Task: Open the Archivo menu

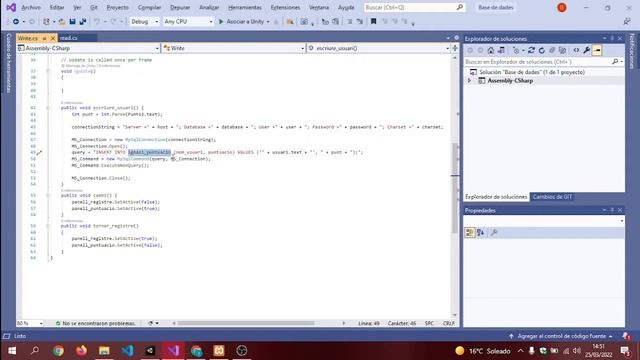Action: 31,7
